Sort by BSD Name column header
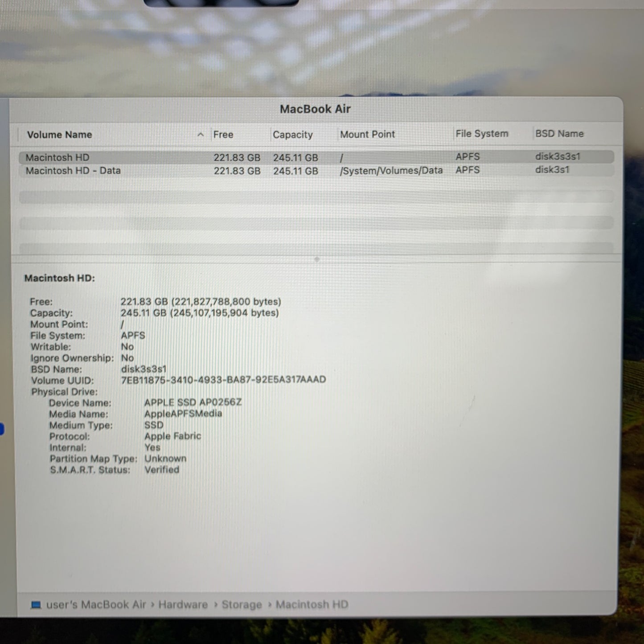Screen dimensions: 644x644 pos(559,134)
